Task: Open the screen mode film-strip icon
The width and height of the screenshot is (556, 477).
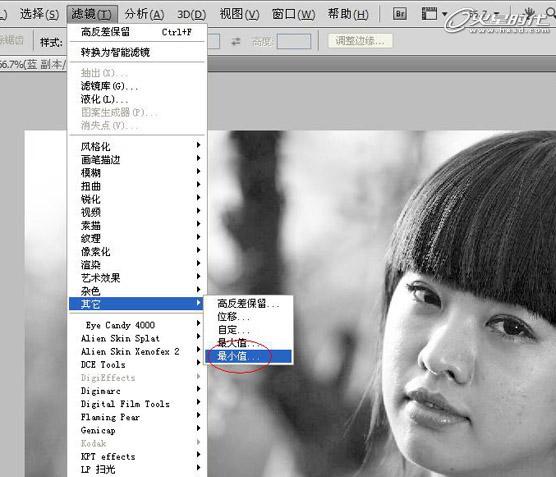Action: [429, 14]
